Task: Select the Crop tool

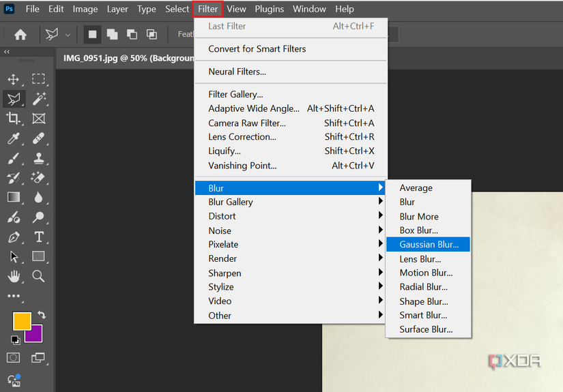Action: 13,119
